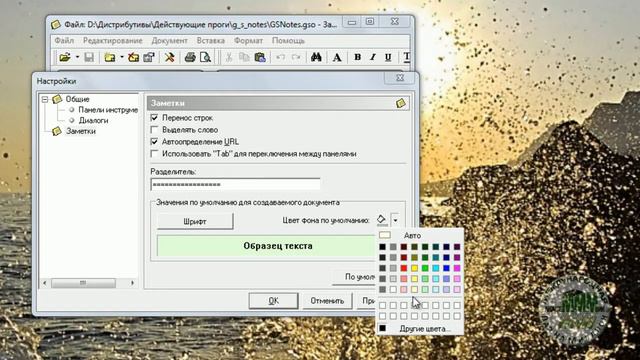640x360 pixels.
Task: Click the Разделитель input field
Action: coord(235,184)
